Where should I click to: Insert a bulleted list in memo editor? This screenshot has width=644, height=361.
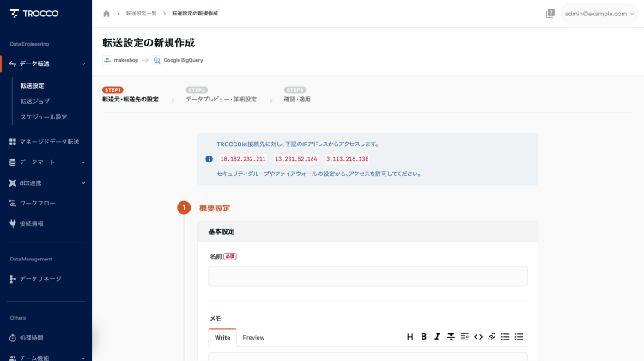[505, 337]
